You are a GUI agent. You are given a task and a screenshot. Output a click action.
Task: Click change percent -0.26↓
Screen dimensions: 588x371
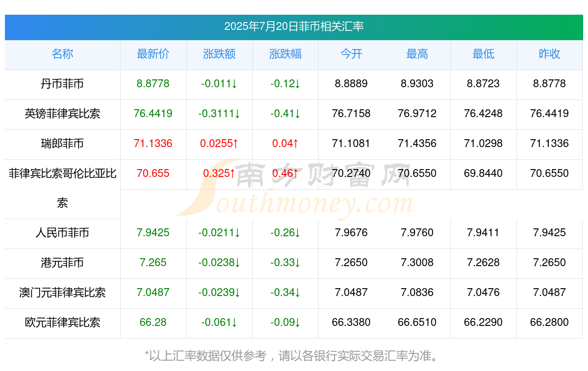click(x=285, y=233)
